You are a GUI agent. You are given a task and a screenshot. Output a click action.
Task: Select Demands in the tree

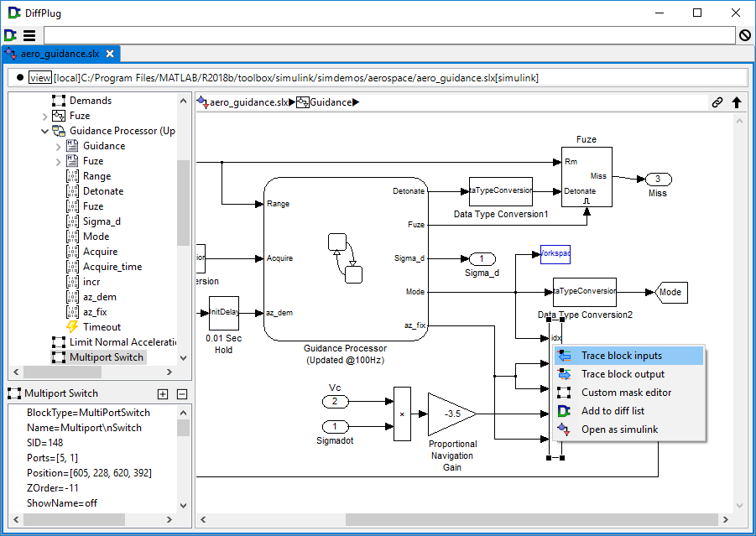coord(90,101)
